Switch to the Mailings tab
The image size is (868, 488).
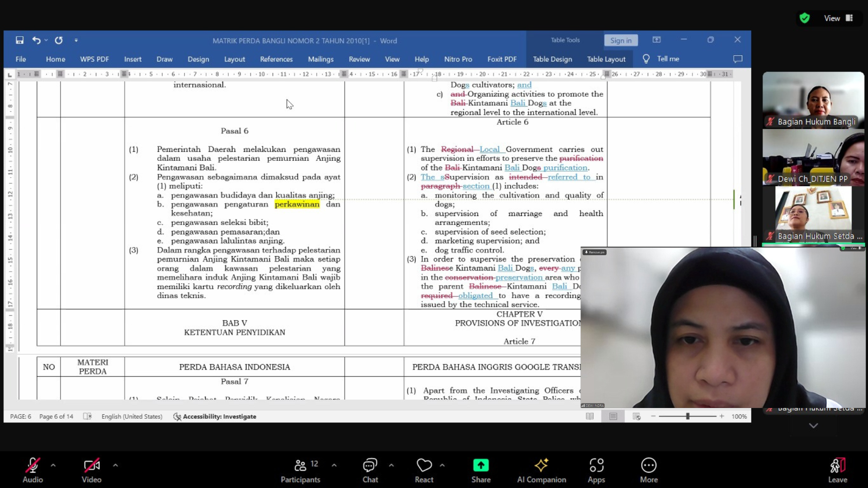[321, 59]
